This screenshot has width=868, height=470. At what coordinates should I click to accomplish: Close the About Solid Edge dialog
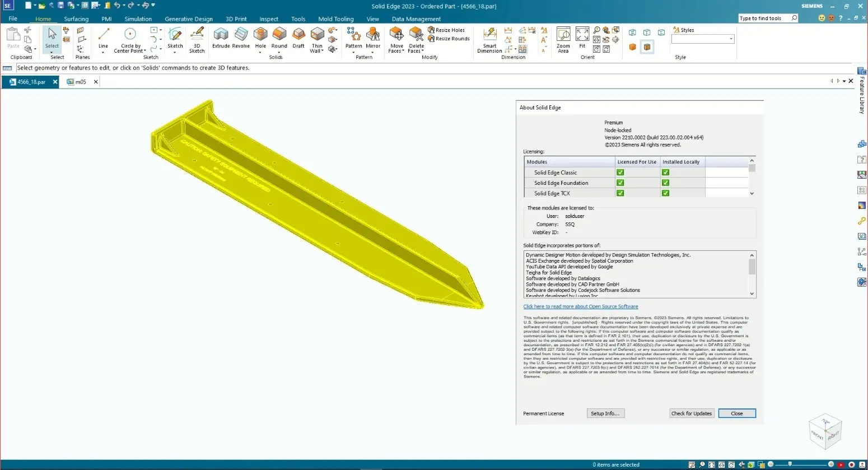pos(737,413)
